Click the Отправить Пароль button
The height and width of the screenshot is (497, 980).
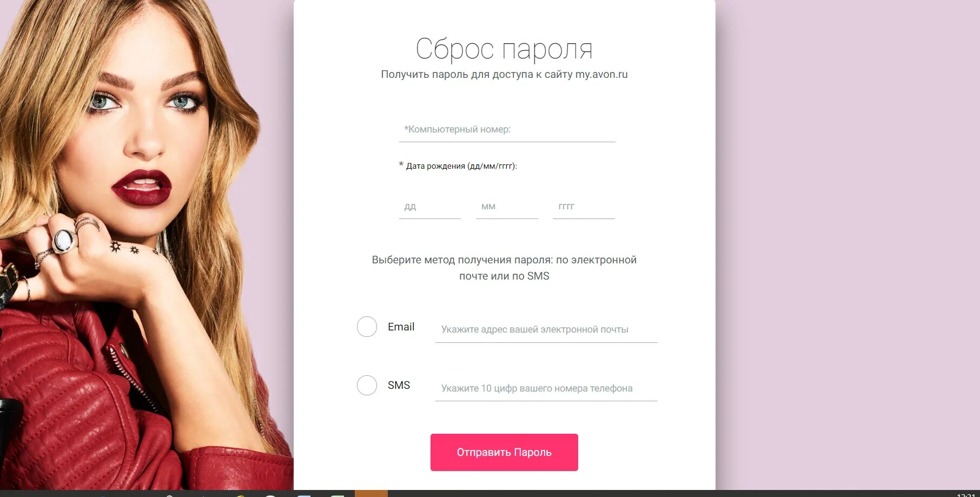click(504, 452)
